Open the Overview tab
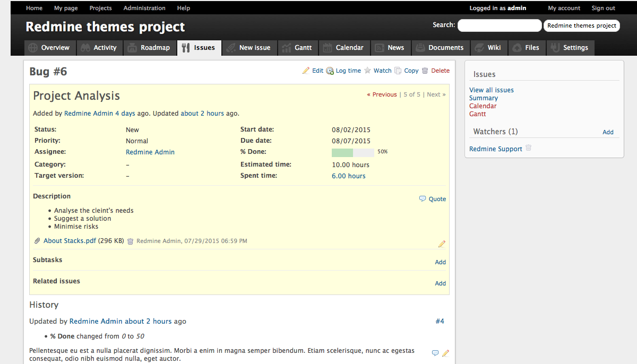Image resolution: width=637 pixels, height=364 pixels. (49, 48)
